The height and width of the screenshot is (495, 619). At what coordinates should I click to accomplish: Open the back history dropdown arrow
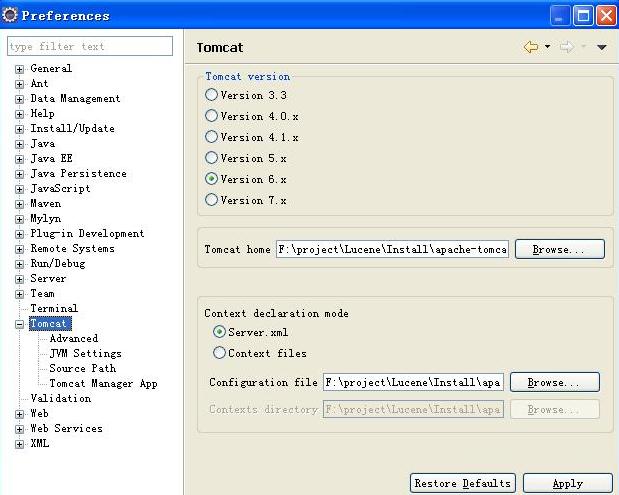click(x=548, y=47)
